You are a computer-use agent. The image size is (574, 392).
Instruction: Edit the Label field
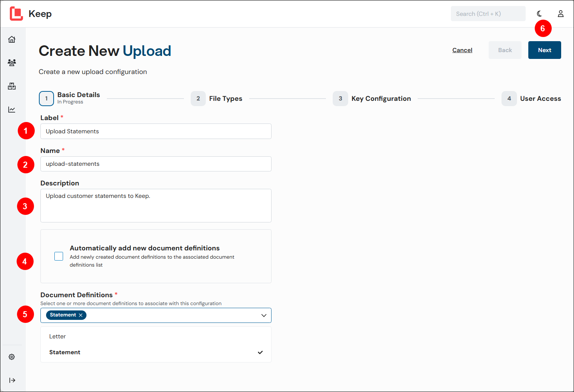(156, 131)
